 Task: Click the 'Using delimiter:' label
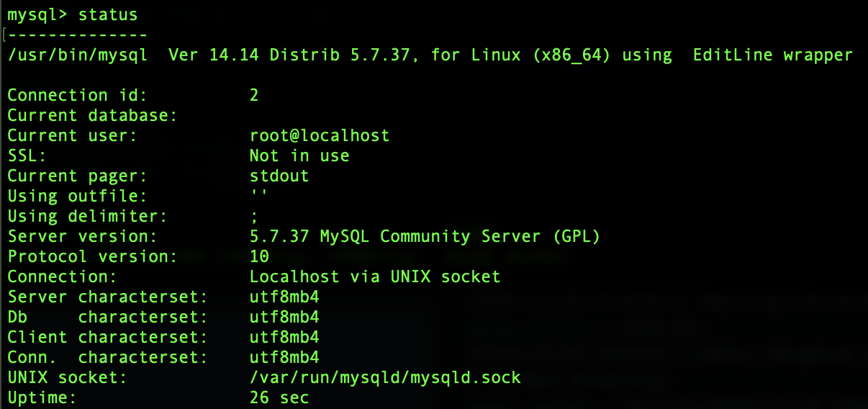coord(87,216)
